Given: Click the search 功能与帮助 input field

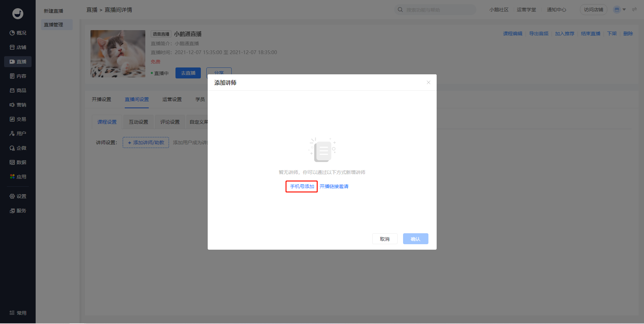Looking at the screenshot, I should pyautogui.click(x=435, y=10).
